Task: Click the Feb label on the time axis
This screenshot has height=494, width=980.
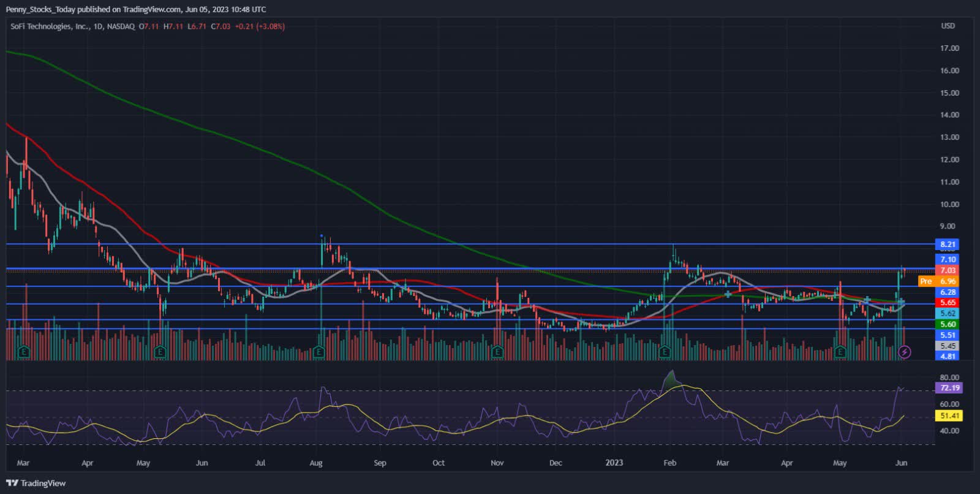Action: pyautogui.click(x=670, y=463)
